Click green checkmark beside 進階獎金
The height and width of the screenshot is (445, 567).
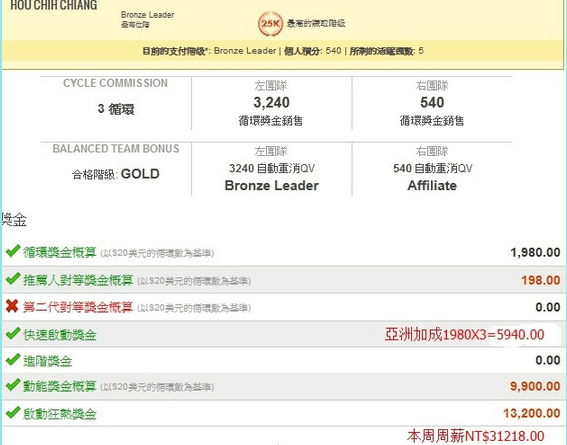click(13, 360)
